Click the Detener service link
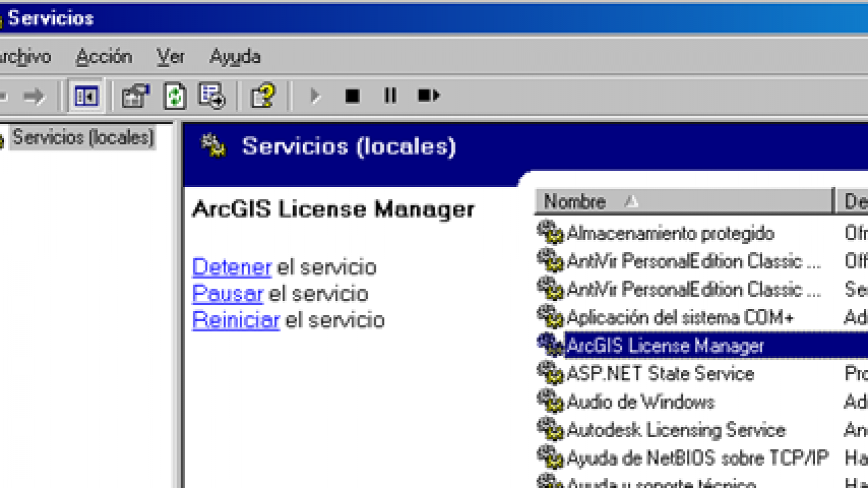 tap(232, 267)
